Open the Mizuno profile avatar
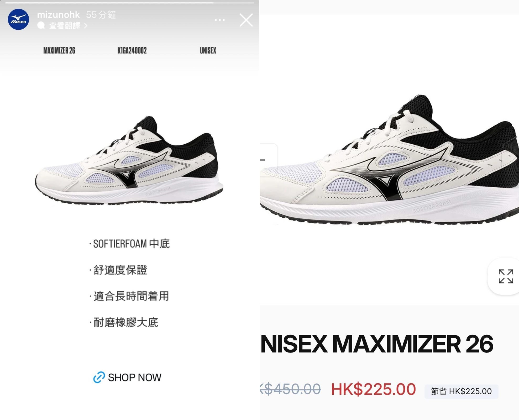This screenshot has width=519, height=420. 18,19
